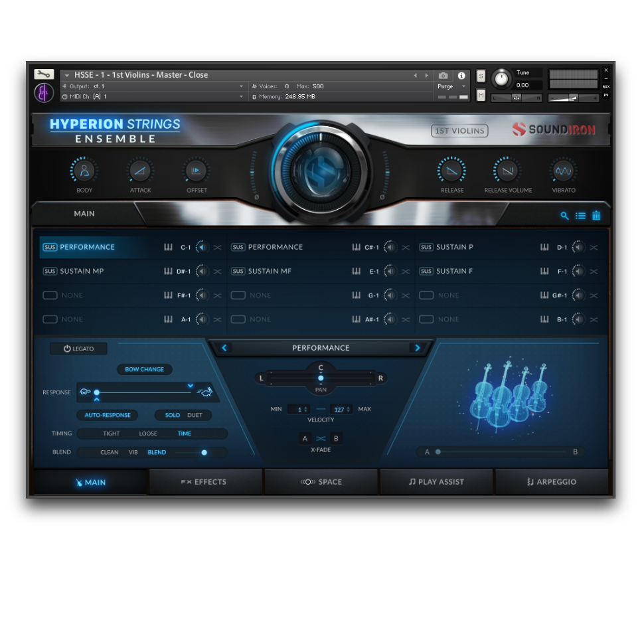This screenshot has height=644, width=644.
Task: Toggle the Mute instrument button M
Action: coord(481,96)
